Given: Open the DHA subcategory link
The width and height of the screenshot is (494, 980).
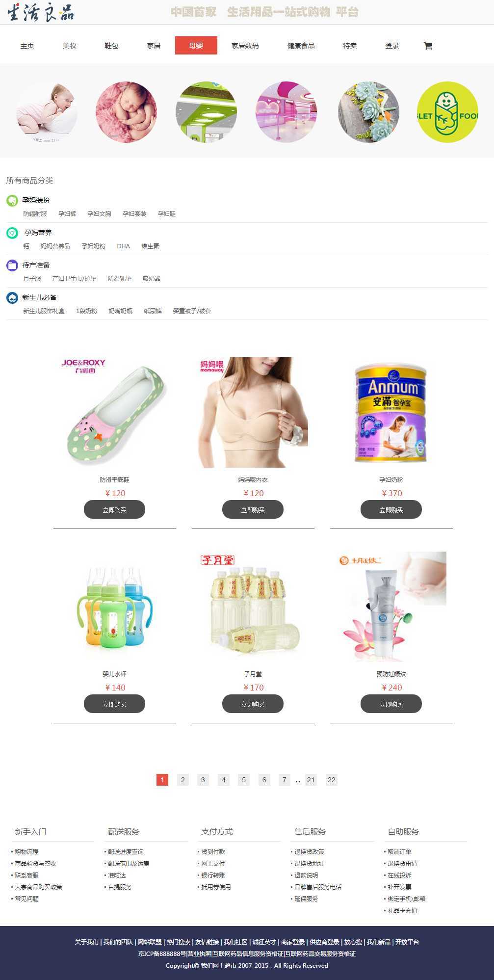Looking at the screenshot, I should (x=123, y=246).
